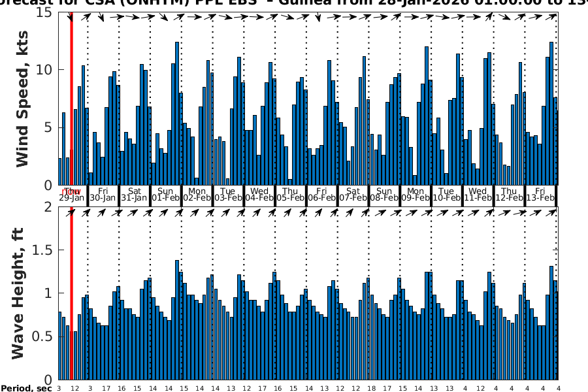Select the "Fri 30-Jan" date label

click(x=103, y=195)
